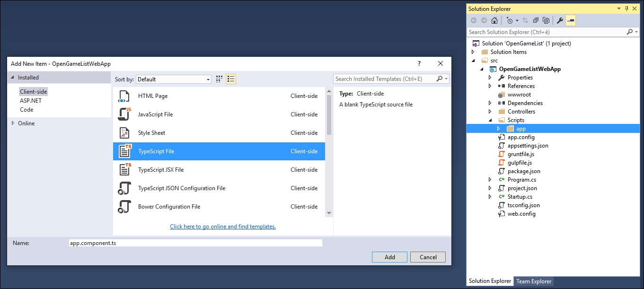Focus the Search Installed Templates box
Image resolution: width=644 pixels, height=289 pixels.
pyautogui.click(x=391, y=79)
